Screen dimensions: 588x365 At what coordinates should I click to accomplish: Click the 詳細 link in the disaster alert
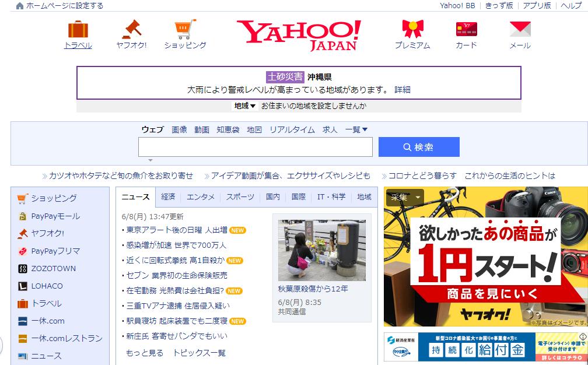[404, 89]
